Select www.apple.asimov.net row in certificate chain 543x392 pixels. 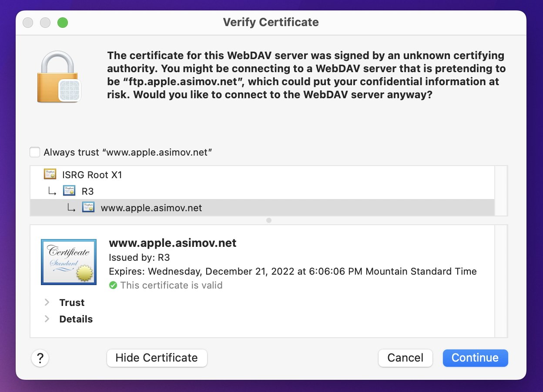(x=151, y=208)
